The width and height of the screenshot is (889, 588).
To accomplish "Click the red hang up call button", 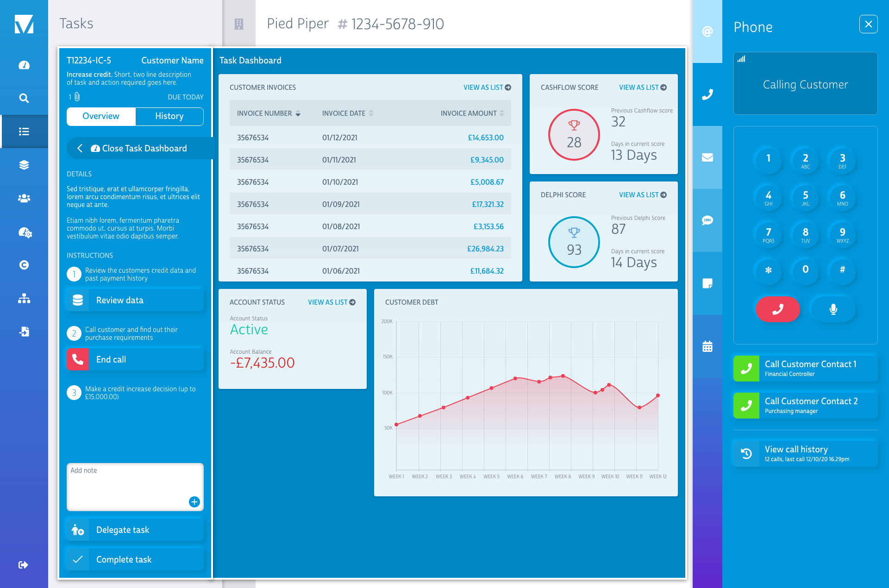I will [x=777, y=309].
